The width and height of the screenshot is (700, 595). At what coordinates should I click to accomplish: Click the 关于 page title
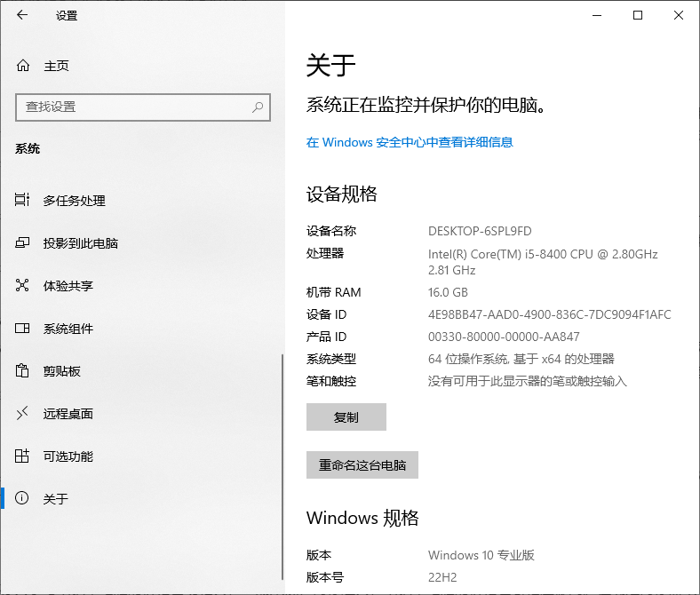pyautogui.click(x=330, y=66)
